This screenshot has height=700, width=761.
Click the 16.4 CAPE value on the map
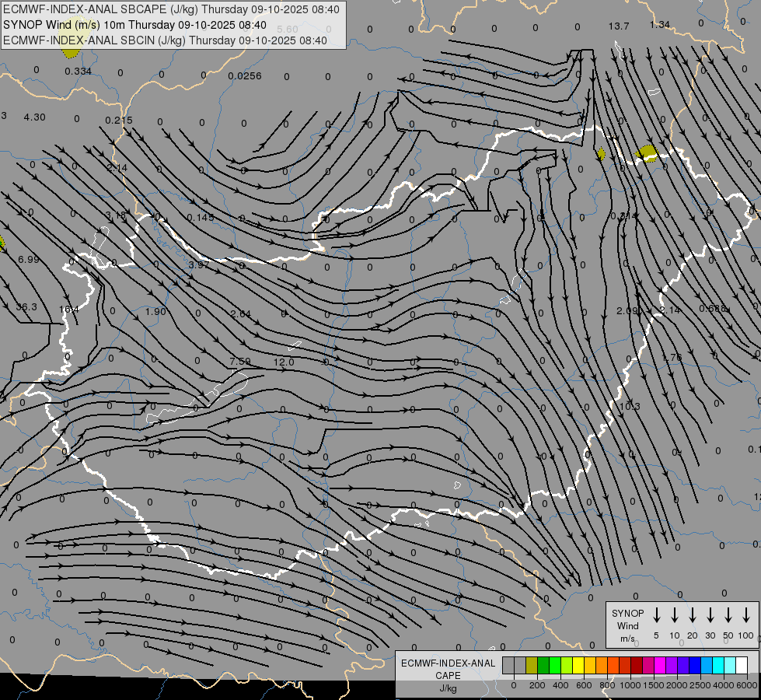pyautogui.click(x=69, y=309)
